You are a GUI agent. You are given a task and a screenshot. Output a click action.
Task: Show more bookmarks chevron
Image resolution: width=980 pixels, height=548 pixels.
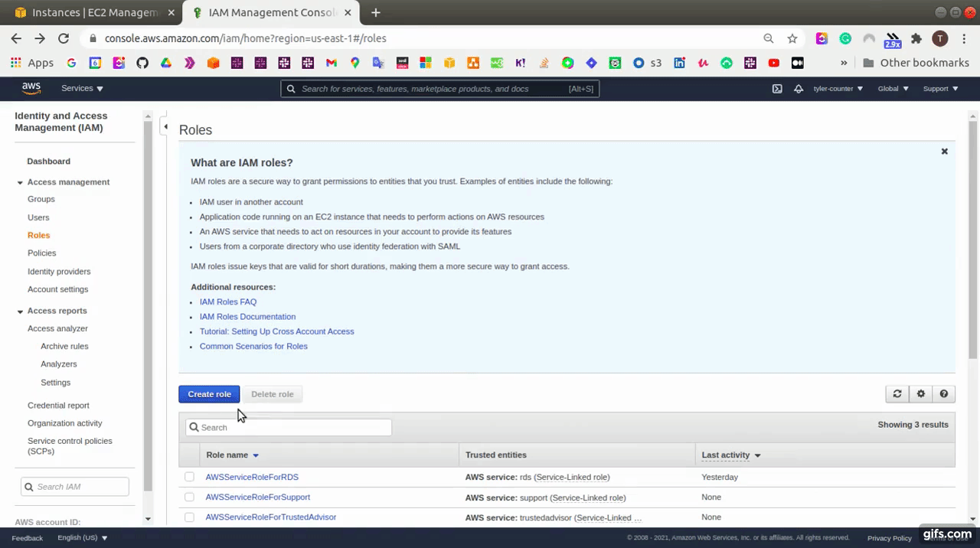844,63
